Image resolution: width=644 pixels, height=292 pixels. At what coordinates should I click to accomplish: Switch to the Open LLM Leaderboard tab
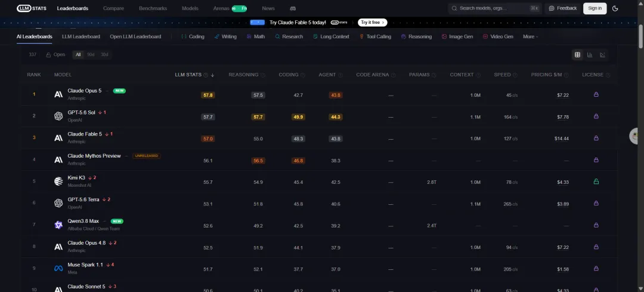pos(135,36)
